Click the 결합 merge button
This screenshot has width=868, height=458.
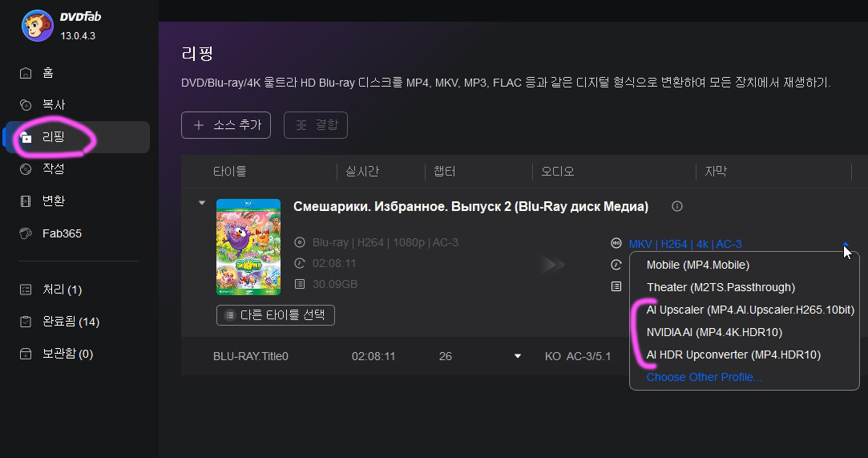[316, 125]
